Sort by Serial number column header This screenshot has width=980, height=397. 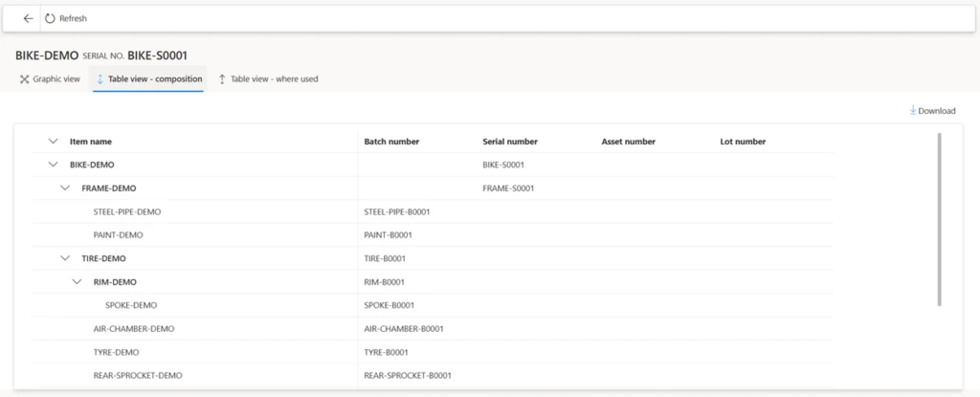[x=510, y=142]
